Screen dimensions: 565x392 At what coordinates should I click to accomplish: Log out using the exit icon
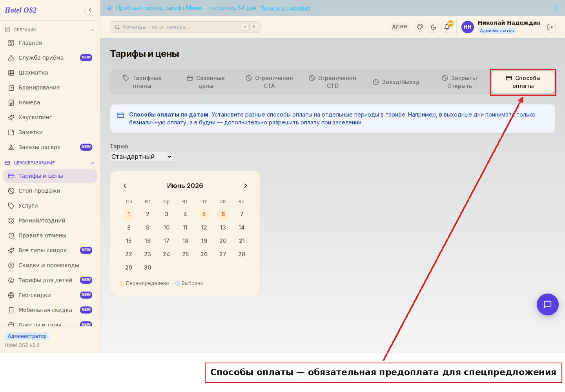(550, 27)
